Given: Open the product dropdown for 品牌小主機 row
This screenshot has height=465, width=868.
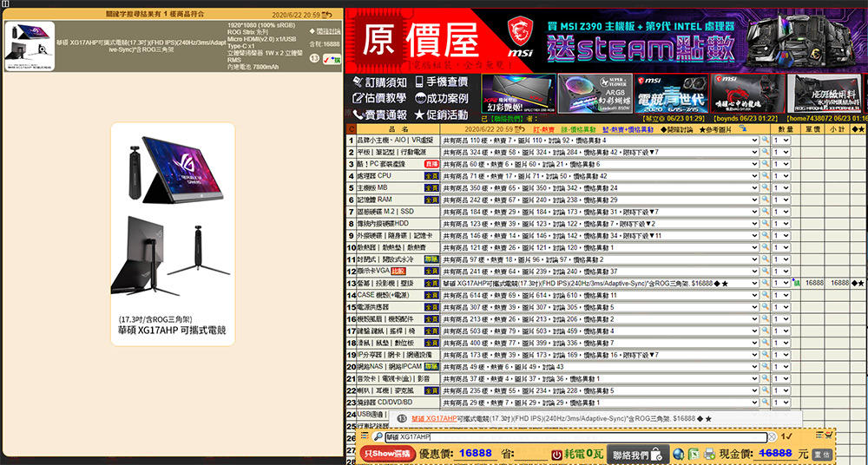Looking at the screenshot, I should click(x=600, y=140).
